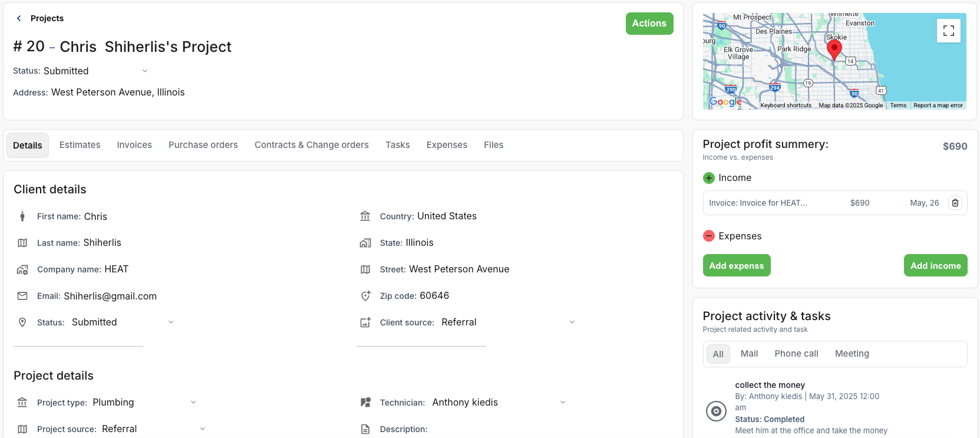980x438 pixels.
Task: Click the back arrow beside Projects
Action: click(x=19, y=18)
